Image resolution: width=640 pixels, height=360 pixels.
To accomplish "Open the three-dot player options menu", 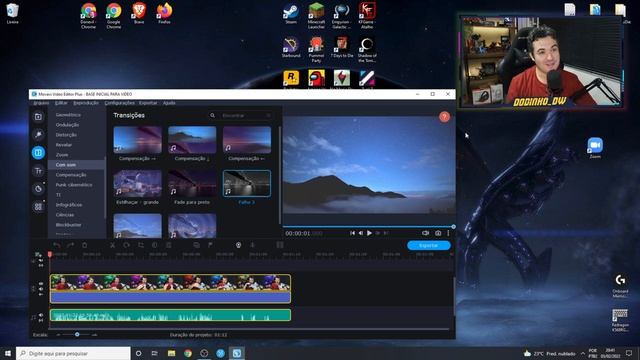I will coord(448,233).
